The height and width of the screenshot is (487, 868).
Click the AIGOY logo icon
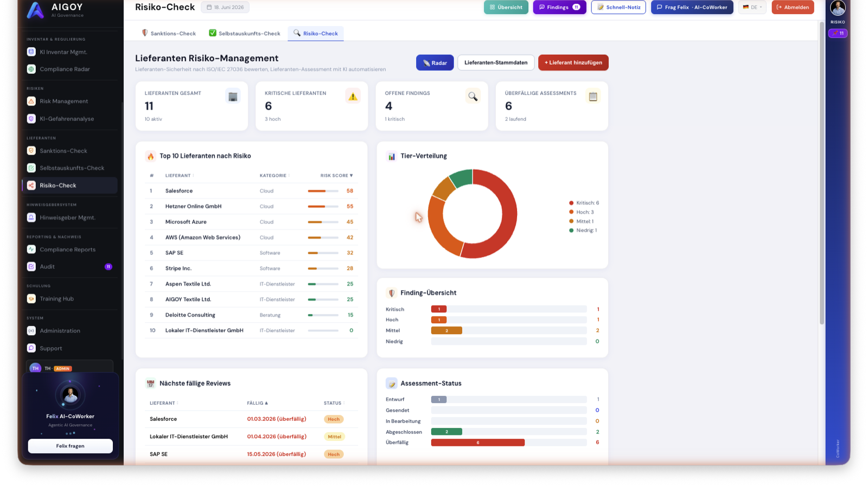pos(35,10)
